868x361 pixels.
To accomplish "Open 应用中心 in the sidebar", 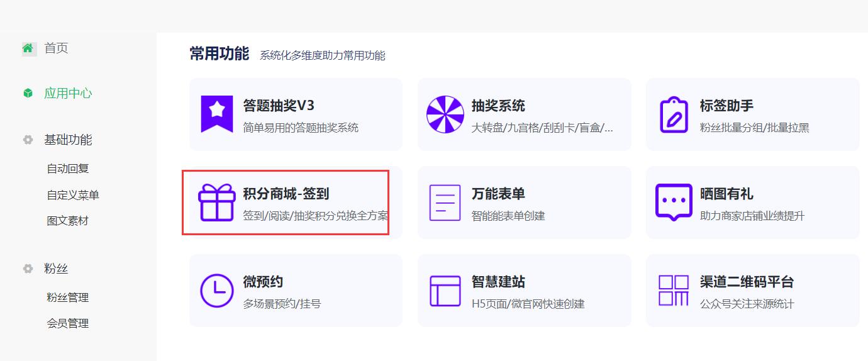I will pos(68,93).
